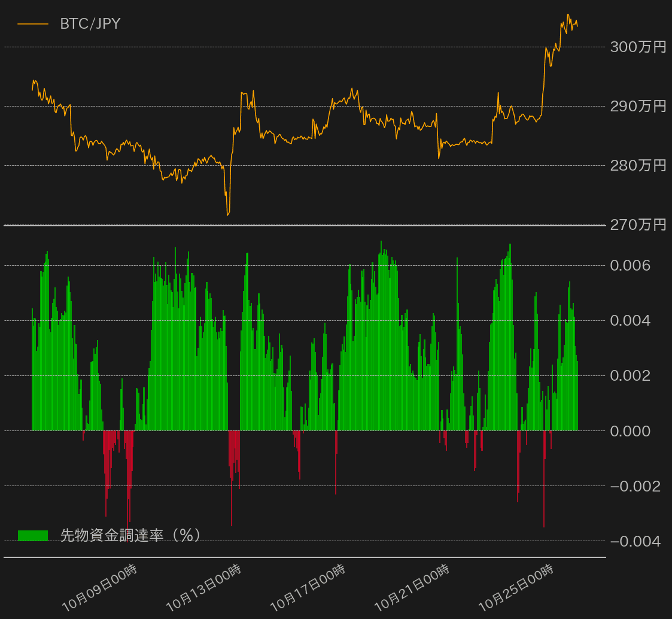Select the 0.004 funding rate axis label

[x=630, y=320]
